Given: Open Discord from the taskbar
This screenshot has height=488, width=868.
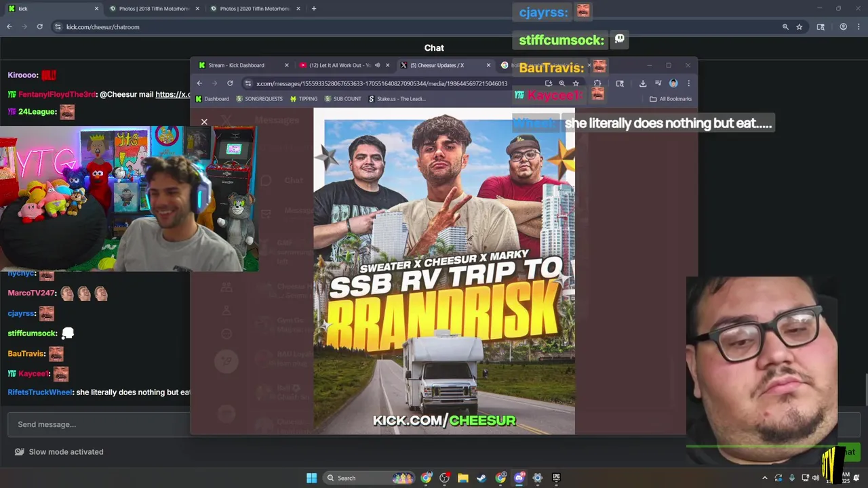Looking at the screenshot, I should (x=519, y=478).
